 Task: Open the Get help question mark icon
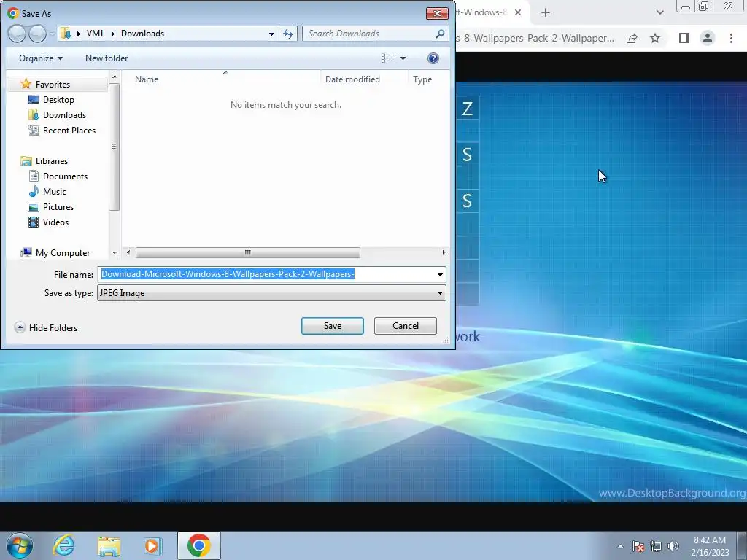coord(433,58)
